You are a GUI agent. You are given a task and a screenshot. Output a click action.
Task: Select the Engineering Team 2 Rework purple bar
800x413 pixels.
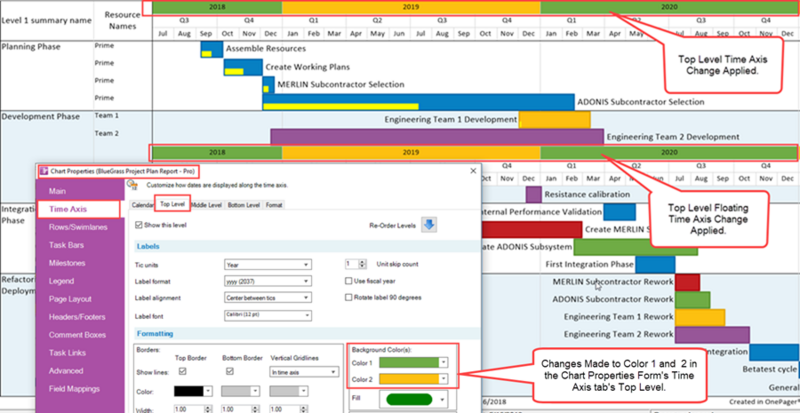[x=712, y=334]
